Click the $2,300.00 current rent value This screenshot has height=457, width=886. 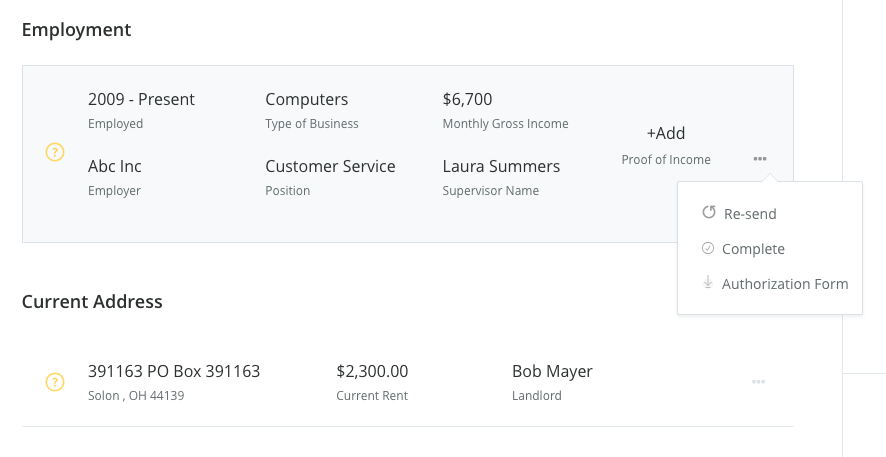(x=372, y=371)
